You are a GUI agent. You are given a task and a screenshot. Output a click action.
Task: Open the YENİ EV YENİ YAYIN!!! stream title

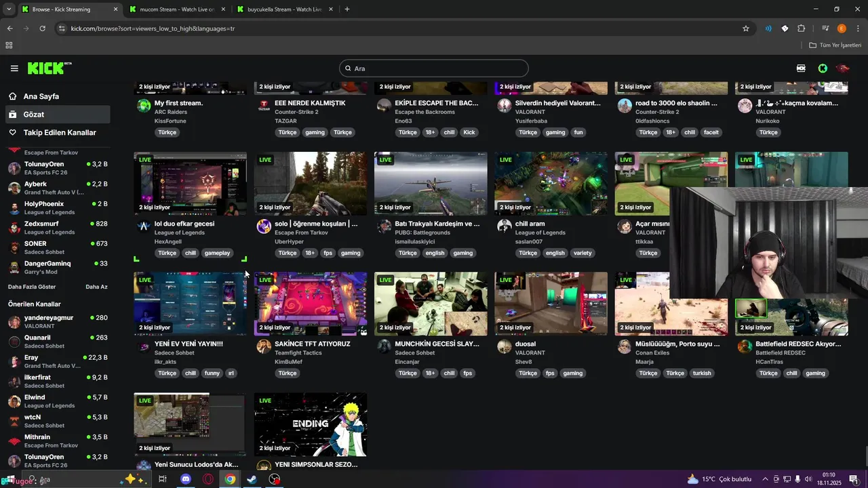(189, 344)
